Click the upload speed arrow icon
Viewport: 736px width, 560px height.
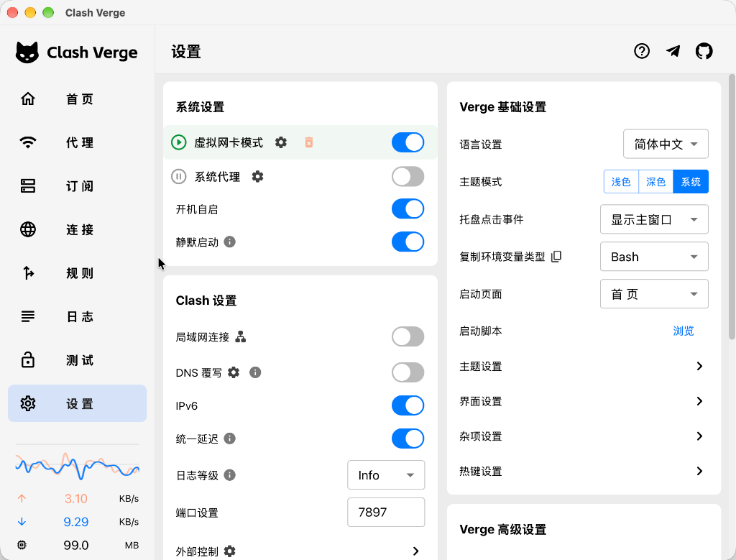click(x=22, y=498)
